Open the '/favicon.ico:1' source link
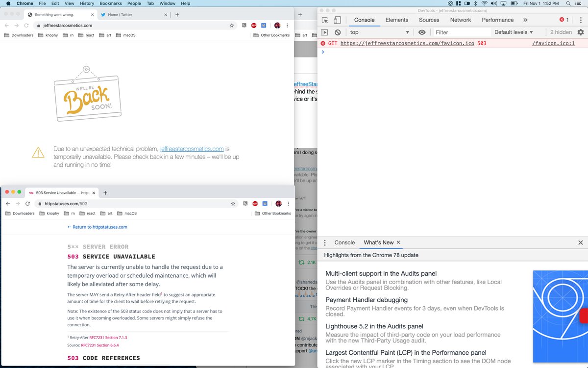The image size is (588, 368). [x=553, y=44]
